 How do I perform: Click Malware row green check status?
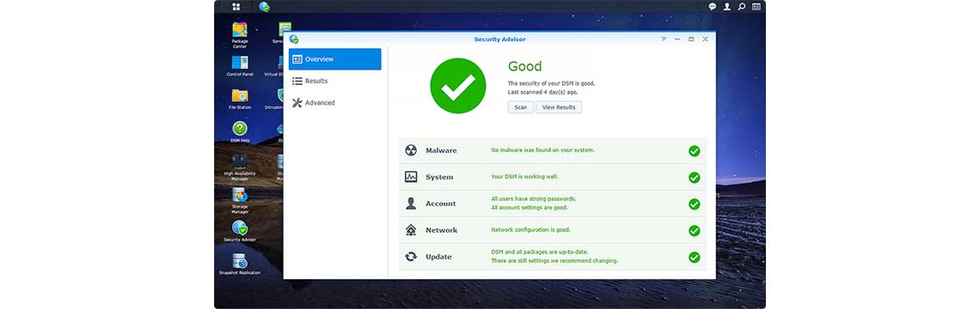pos(694,151)
